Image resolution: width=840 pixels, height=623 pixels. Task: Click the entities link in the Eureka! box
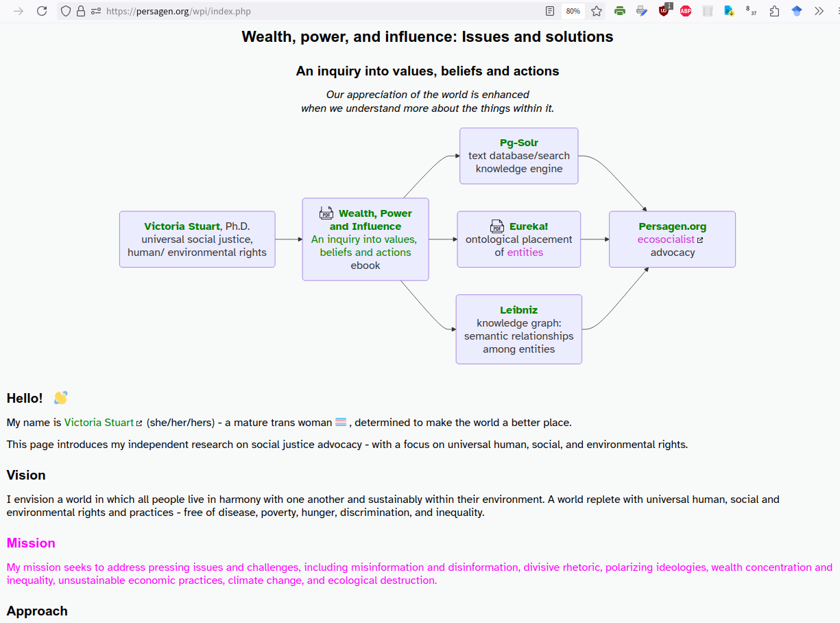coord(525,252)
